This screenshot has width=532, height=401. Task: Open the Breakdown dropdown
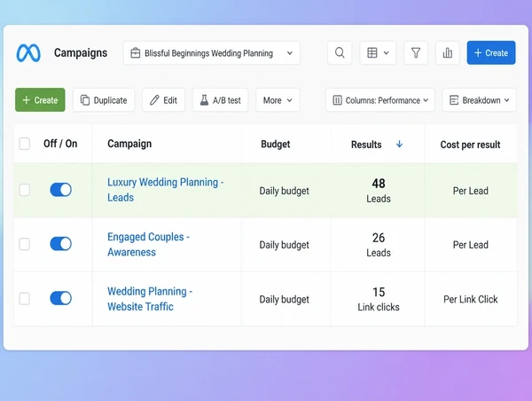[x=479, y=100]
